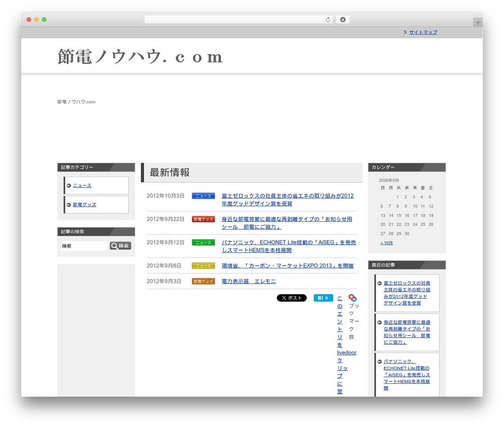Viewport: 504px width, 427px height.
Task: Open the 環境省 カーボン・マーケットEXPO article link
Action: point(287,266)
